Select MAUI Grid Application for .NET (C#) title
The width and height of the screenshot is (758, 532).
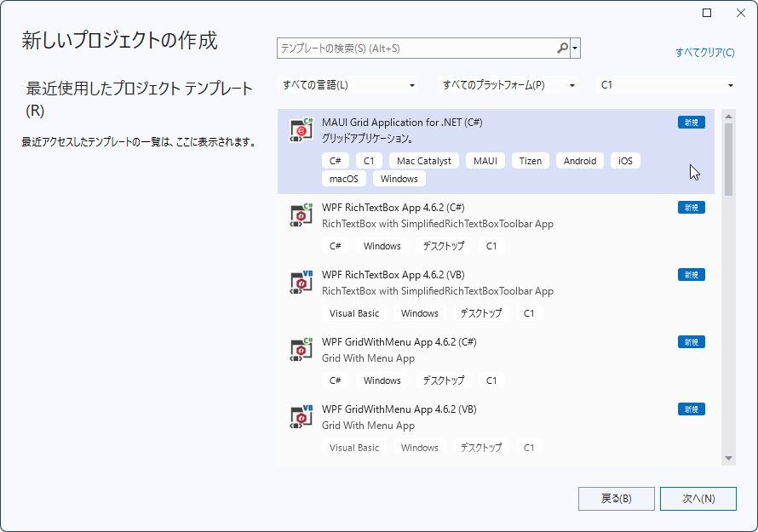point(402,123)
